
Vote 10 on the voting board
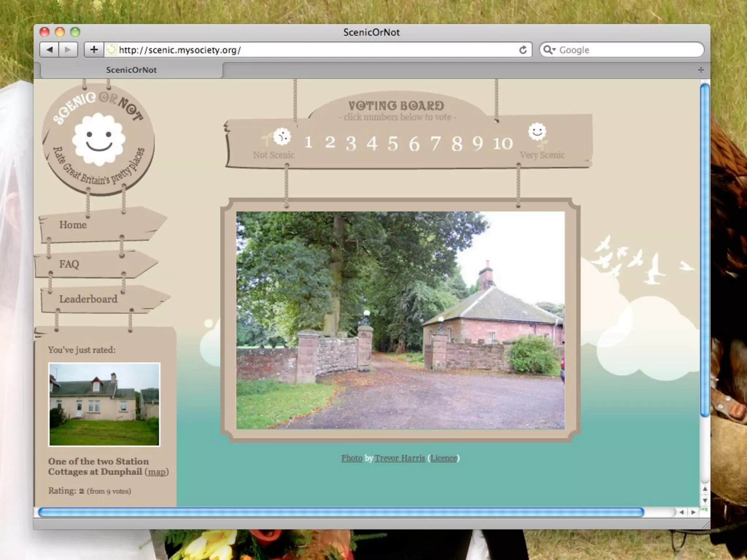503,143
